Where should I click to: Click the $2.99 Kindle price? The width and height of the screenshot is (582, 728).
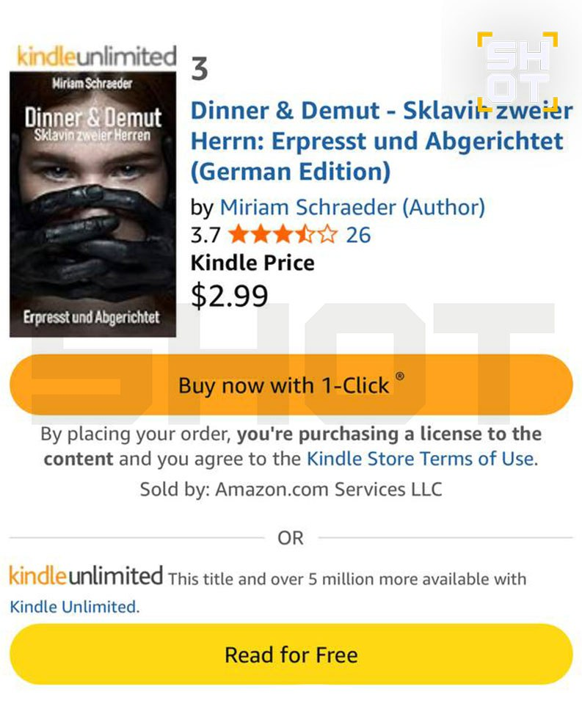pos(230,295)
